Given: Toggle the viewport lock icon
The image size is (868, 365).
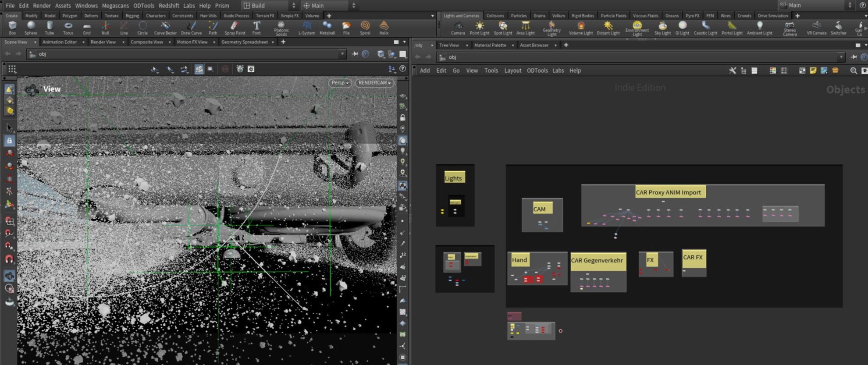Looking at the screenshot, I should point(402,118).
